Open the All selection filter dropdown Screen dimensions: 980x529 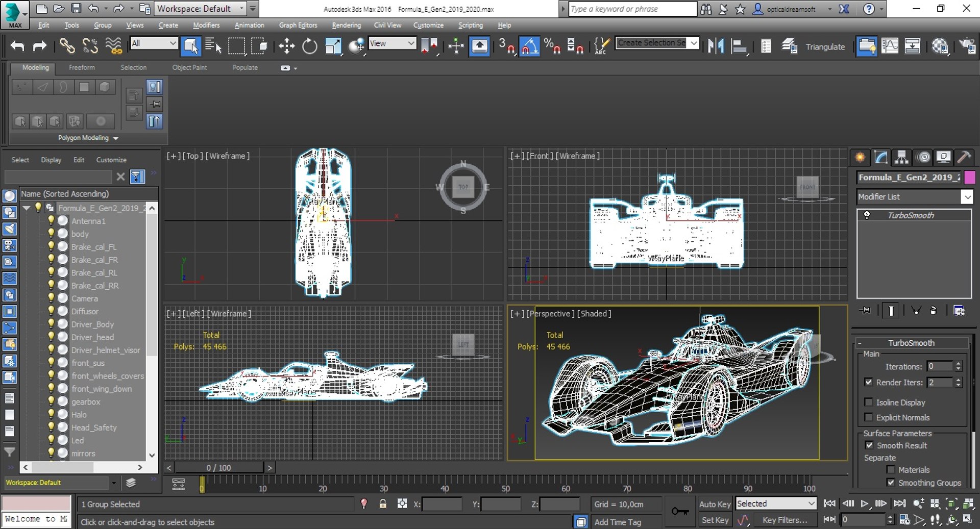154,43
